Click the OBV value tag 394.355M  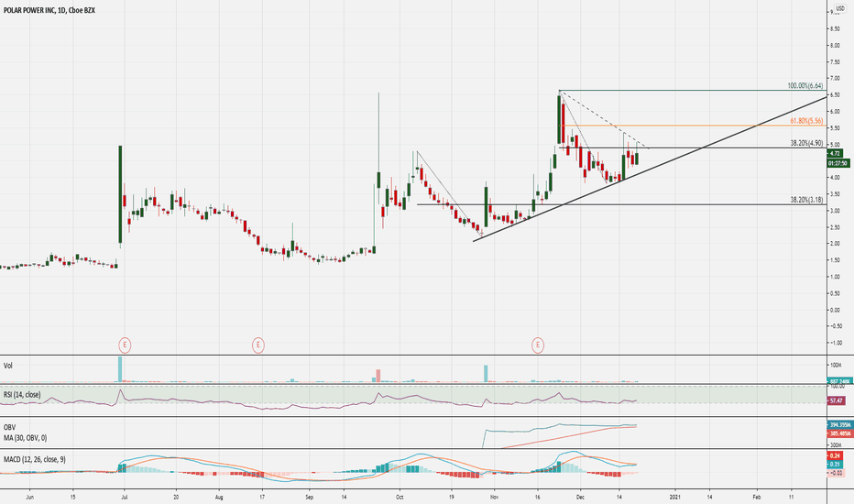[840, 424]
